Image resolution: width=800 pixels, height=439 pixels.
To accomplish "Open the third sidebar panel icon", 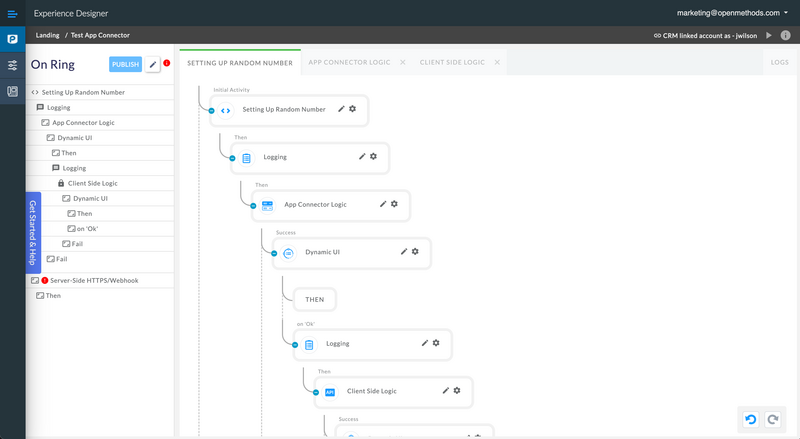I will tap(12, 91).
